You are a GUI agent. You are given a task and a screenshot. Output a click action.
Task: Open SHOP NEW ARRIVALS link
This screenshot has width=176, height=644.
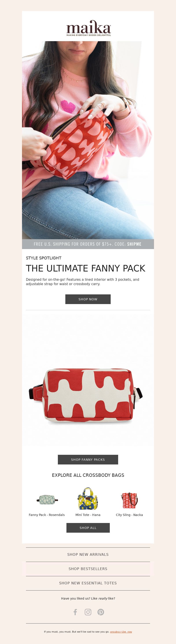88,554
